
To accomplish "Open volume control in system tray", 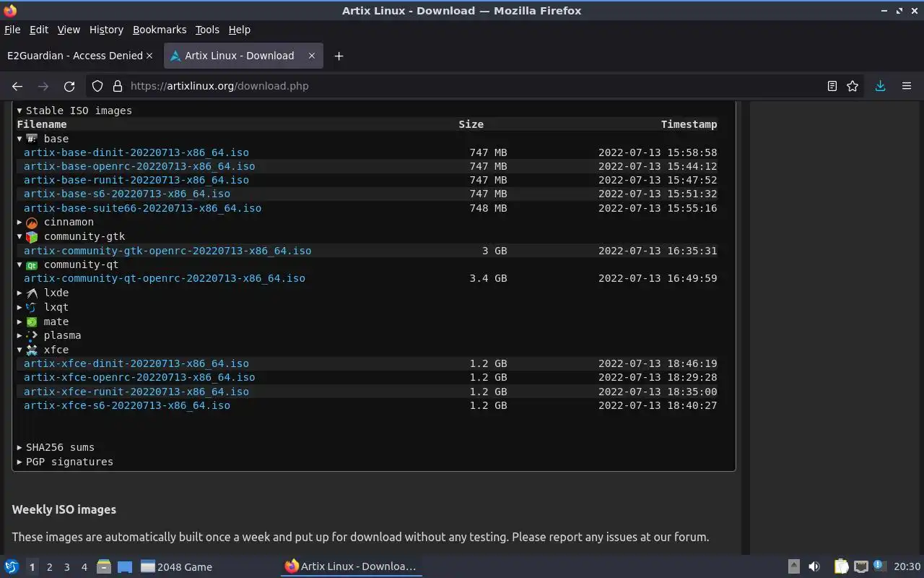I will (814, 566).
